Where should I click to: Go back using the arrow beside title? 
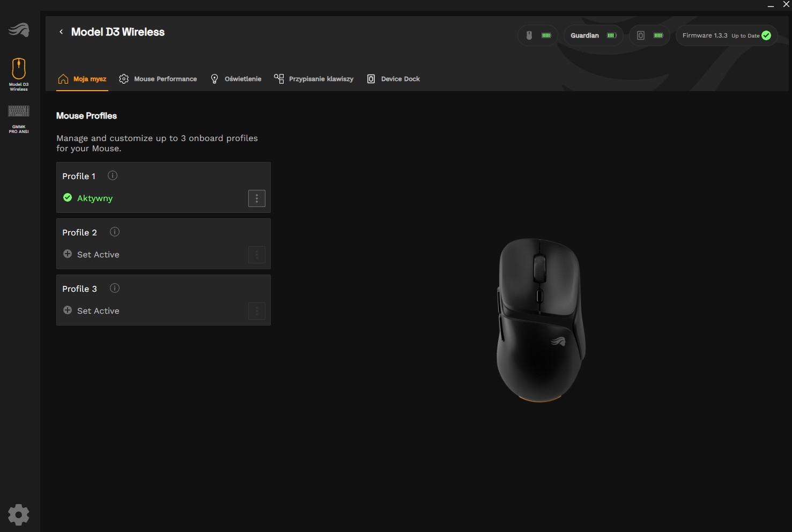point(61,32)
